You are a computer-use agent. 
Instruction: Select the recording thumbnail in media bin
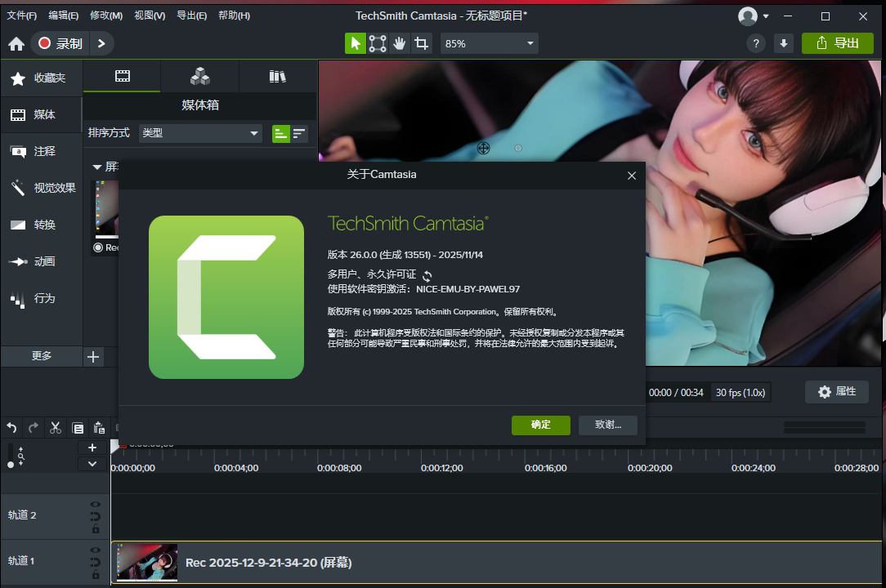pyautogui.click(x=107, y=209)
